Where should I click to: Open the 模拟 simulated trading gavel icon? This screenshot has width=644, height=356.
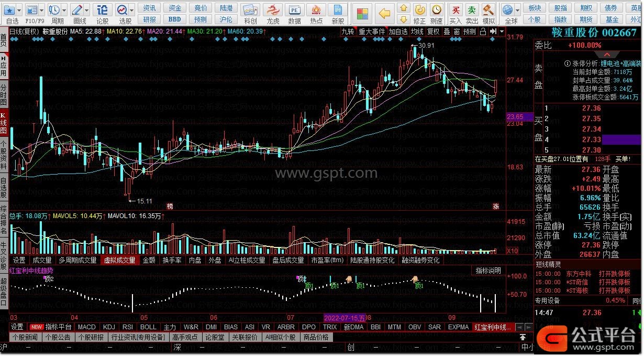pos(488,9)
